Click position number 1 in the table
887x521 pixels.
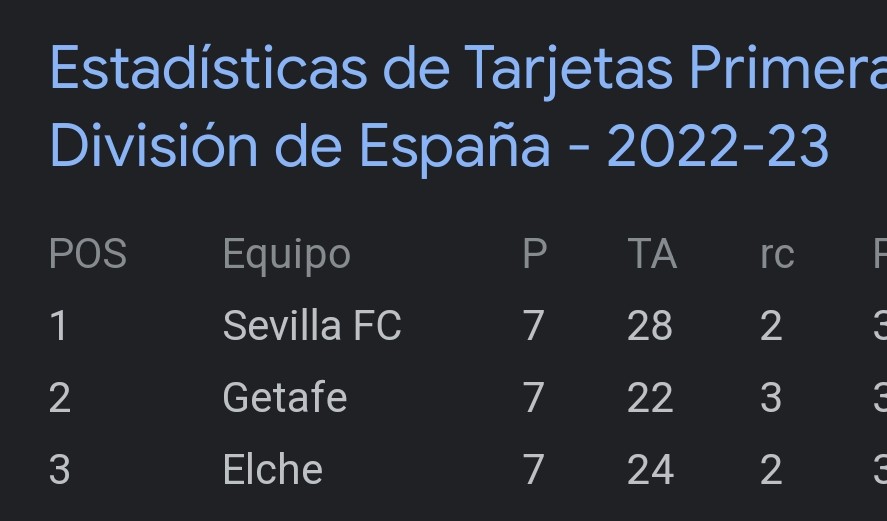(59, 326)
